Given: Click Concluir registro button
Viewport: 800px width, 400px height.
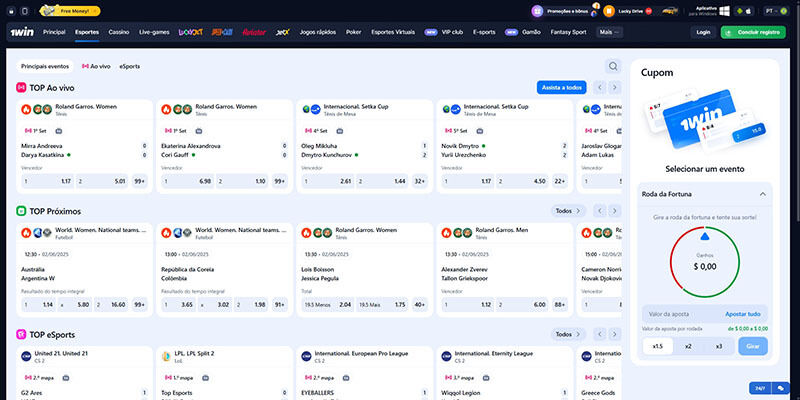Looking at the screenshot, I should [x=753, y=32].
